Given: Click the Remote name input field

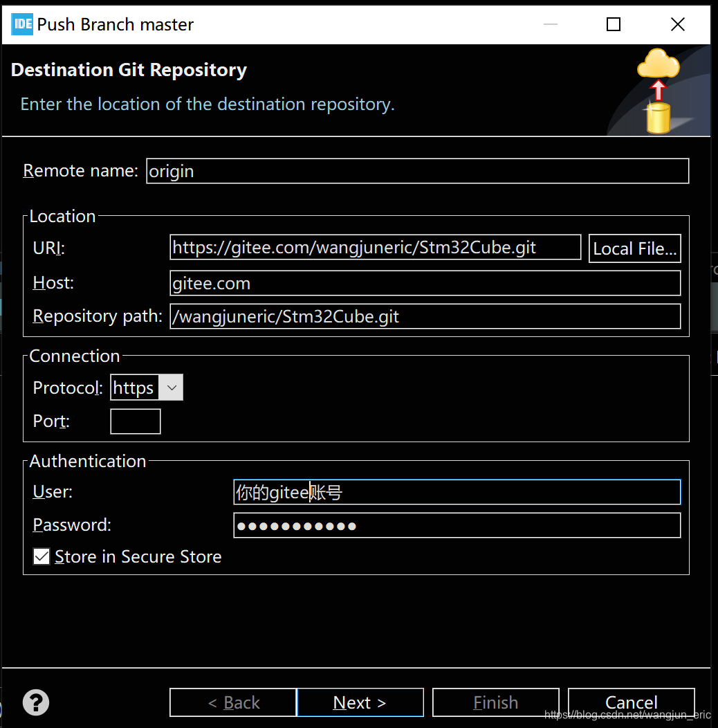Looking at the screenshot, I should (x=417, y=171).
